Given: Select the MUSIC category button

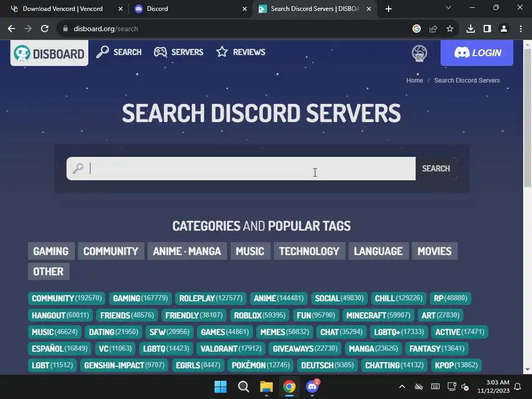Looking at the screenshot, I should pos(250,251).
